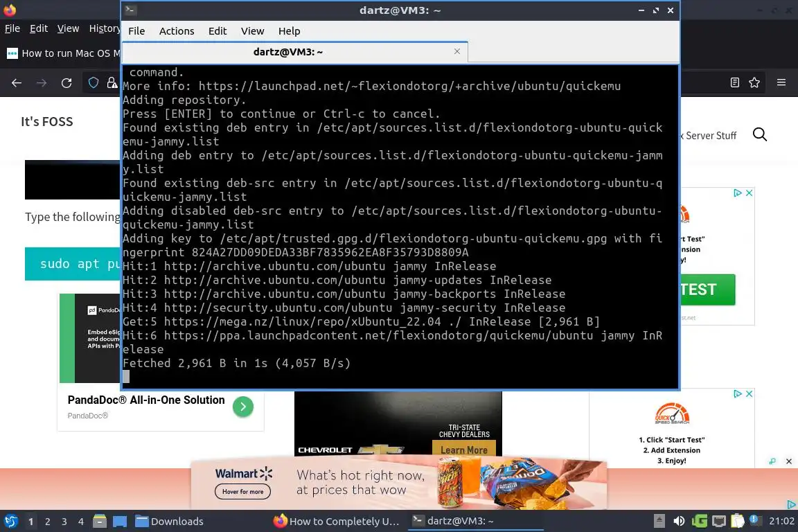The width and height of the screenshot is (798, 532).
Task: Minimize the terminal window
Action: (x=641, y=10)
